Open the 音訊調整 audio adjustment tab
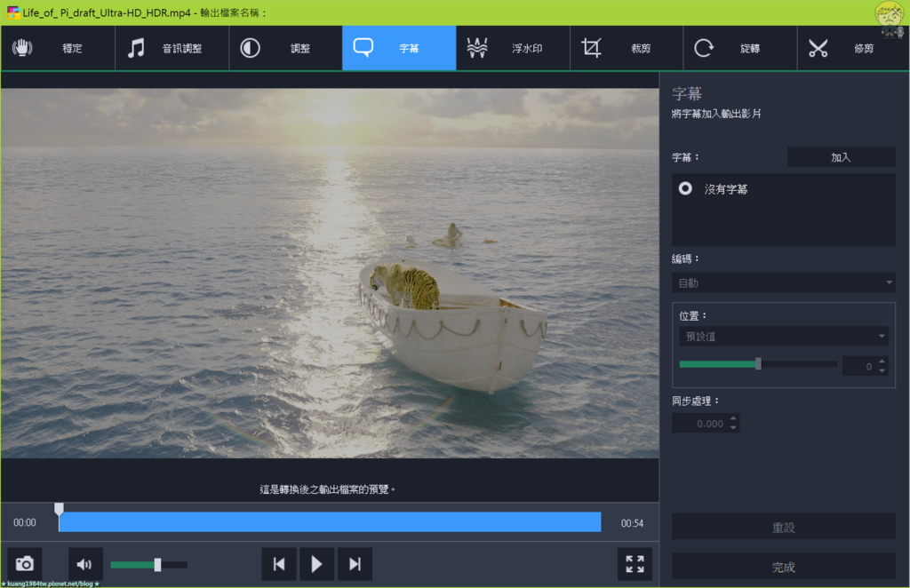 click(172, 48)
